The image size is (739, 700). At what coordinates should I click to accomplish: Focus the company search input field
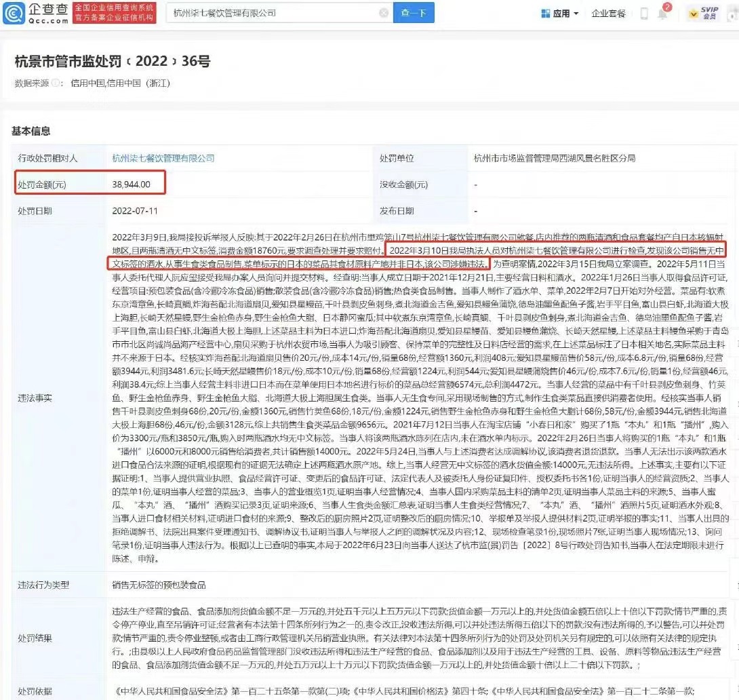pos(271,13)
